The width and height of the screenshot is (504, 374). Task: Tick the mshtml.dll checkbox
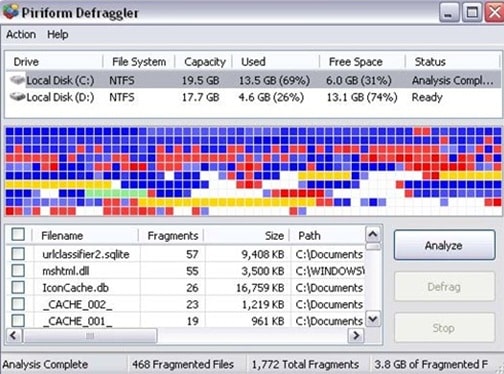18,271
